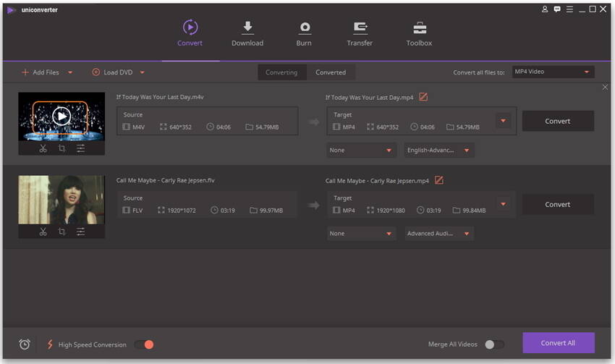
Task: Rename output If Today Was Your Last Day.mp4
Action: [x=423, y=97]
